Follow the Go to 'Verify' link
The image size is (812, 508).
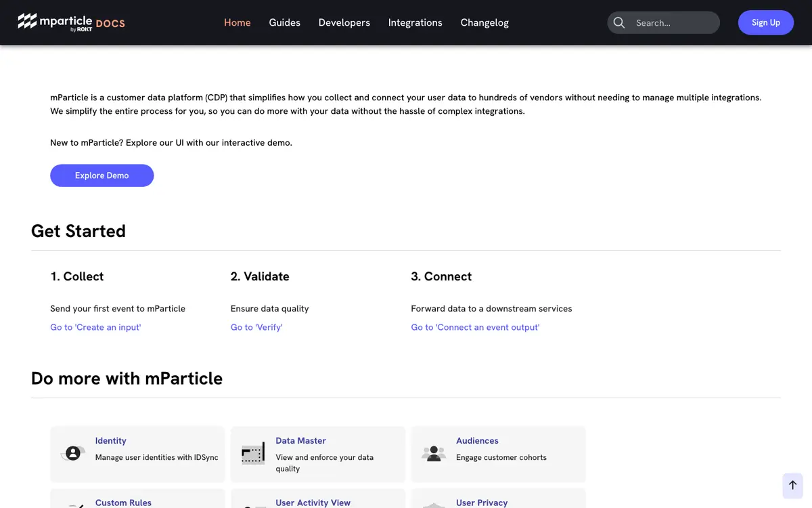point(256,327)
